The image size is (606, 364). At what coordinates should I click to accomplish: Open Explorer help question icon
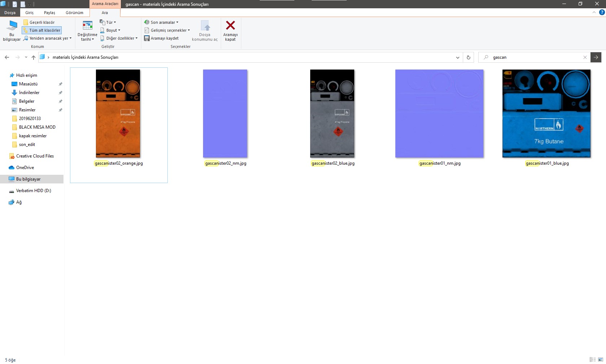point(602,13)
